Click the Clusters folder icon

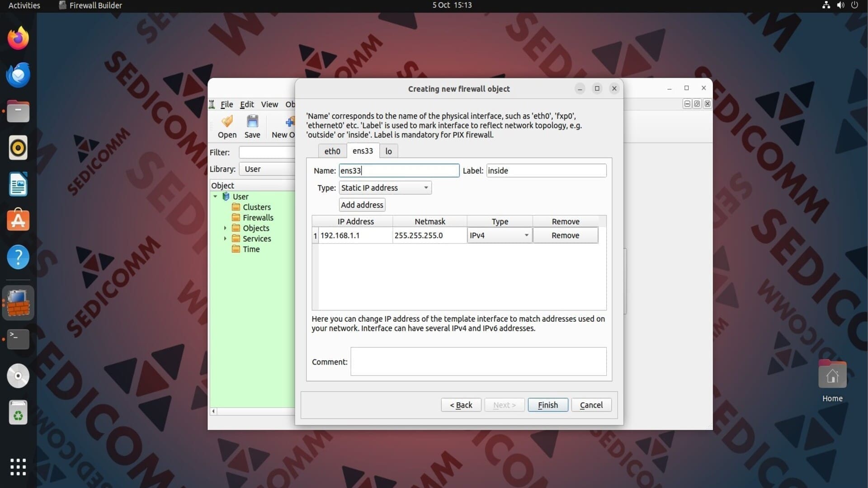click(236, 207)
